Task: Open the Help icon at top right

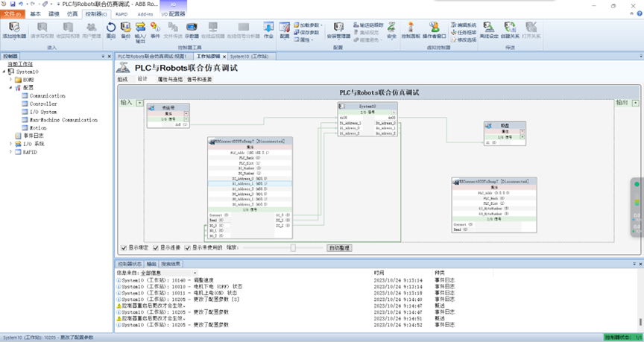Action: [x=640, y=13]
